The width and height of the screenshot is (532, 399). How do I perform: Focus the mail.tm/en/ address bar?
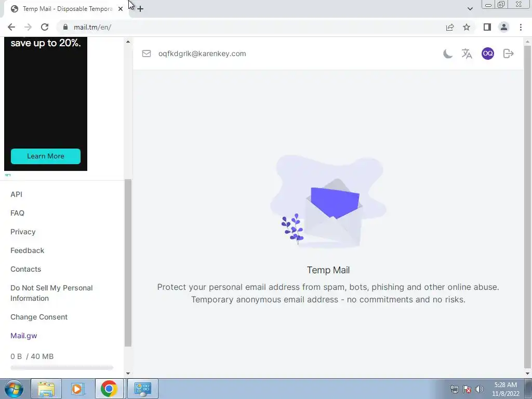251,27
